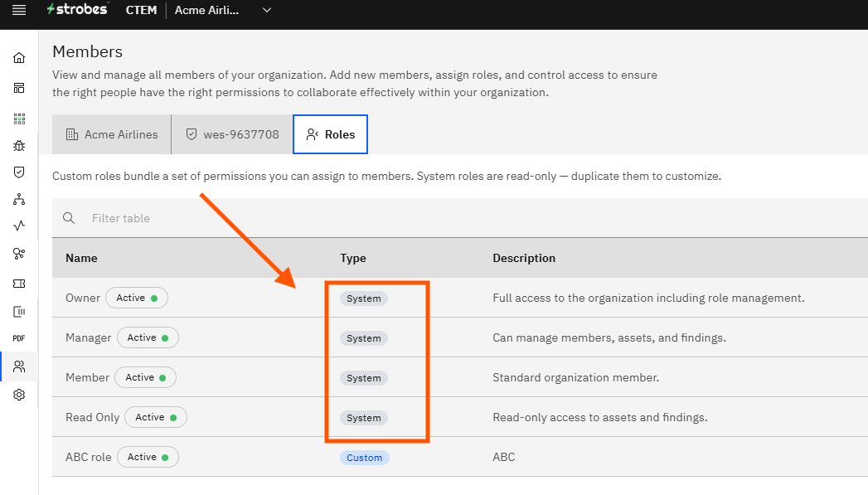
Task: Open the columns board sidebar icon
Action: [x=19, y=312]
